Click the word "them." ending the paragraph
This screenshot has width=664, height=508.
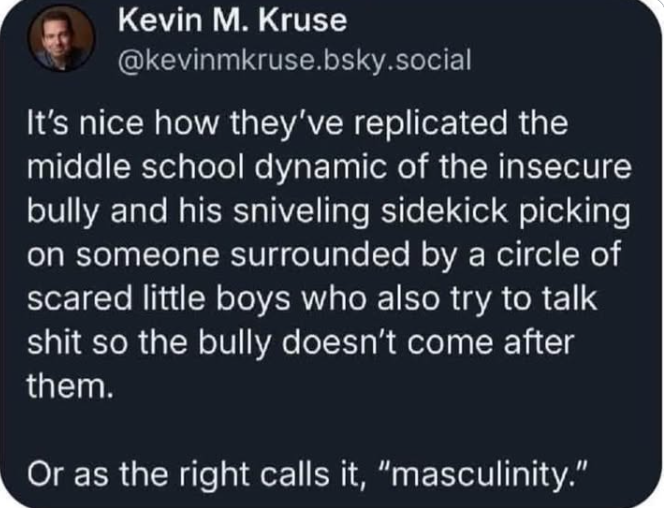point(70,387)
